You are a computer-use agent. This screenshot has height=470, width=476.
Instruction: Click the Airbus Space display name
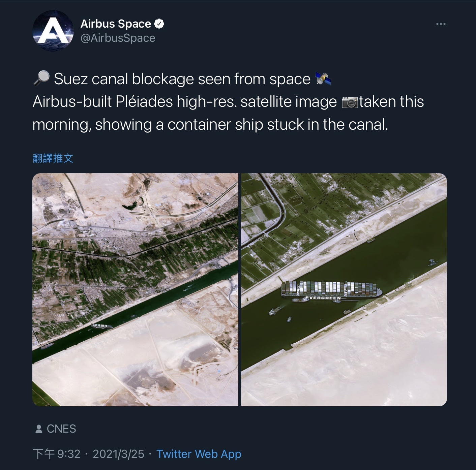116,24
